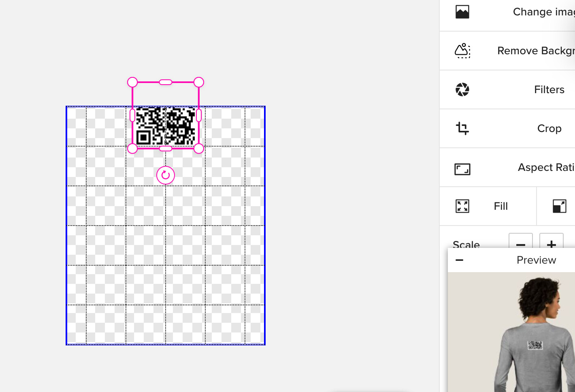This screenshot has width=575, height=392.
Task: Click the QR code image on canvas
Action: [x=166, y=126]
